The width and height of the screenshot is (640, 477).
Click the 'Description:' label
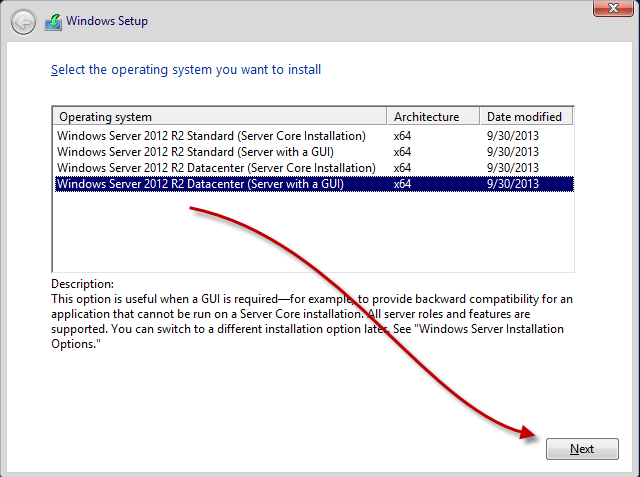(82, 284)
